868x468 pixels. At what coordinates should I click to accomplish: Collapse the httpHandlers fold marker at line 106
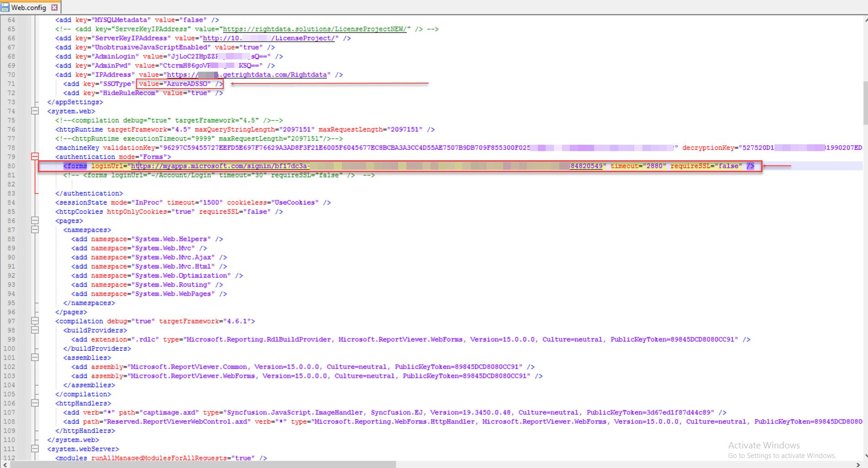click(x=35, y=403)
